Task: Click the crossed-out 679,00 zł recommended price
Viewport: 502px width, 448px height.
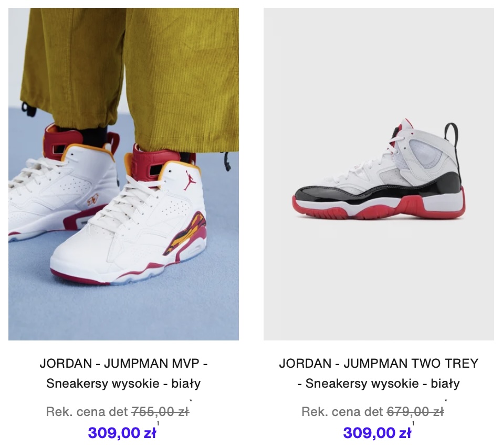Action: tap(415, 412)
